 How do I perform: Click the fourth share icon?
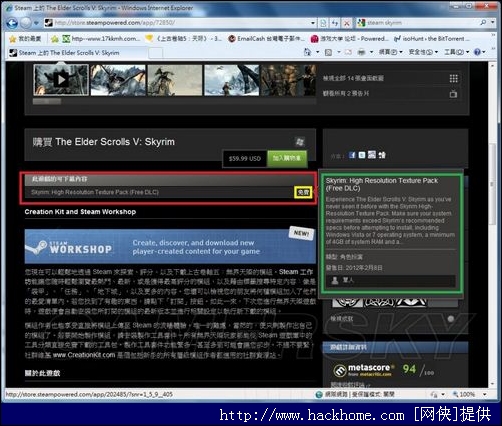382,155
